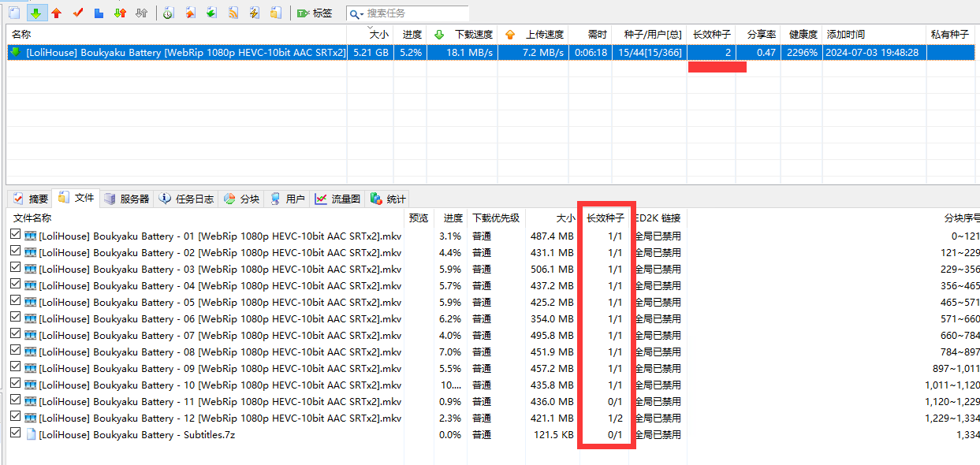Click the lightning bolt toolbar icon

[x=254, y=13]
